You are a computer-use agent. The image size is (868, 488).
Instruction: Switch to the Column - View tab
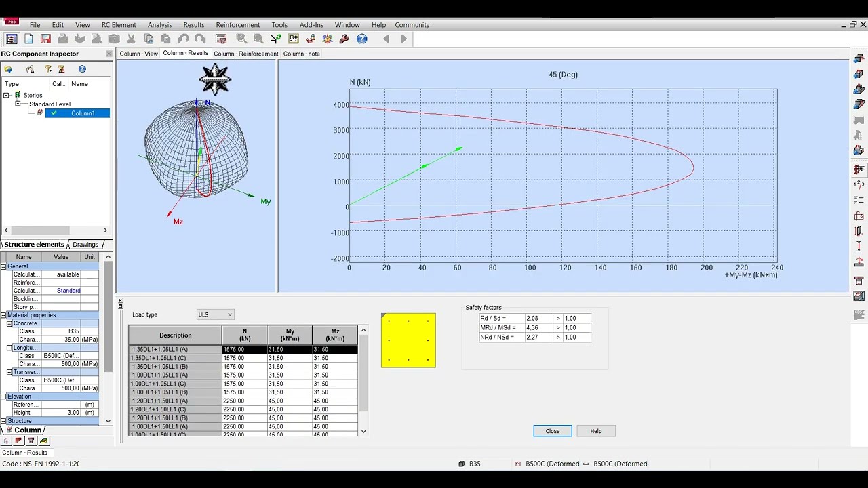[138, 54]
